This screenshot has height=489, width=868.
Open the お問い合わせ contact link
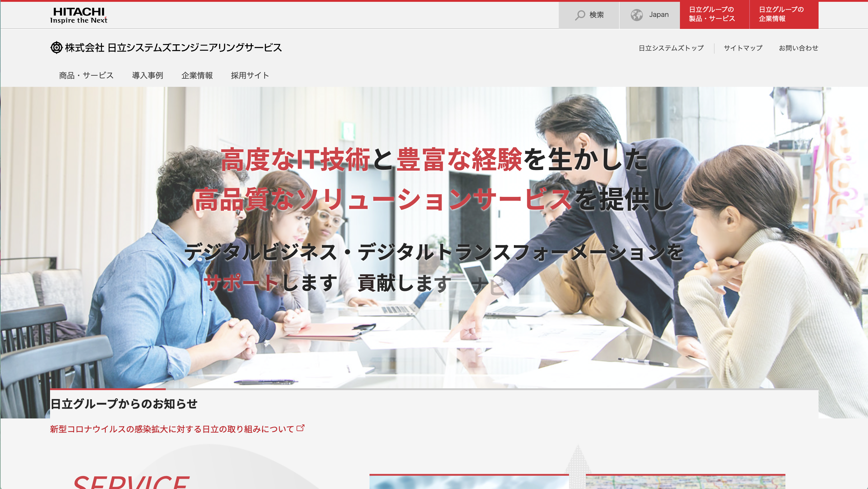tap(798, 48)
